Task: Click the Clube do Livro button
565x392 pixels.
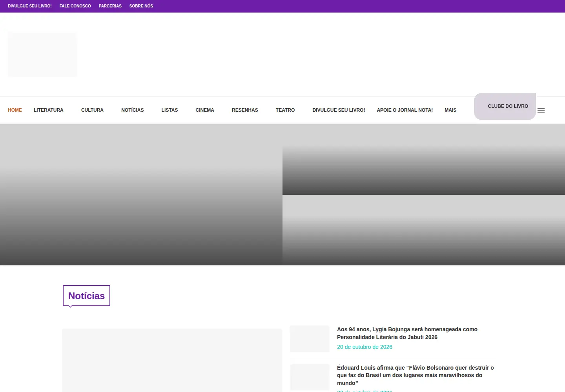Action: 505,106
